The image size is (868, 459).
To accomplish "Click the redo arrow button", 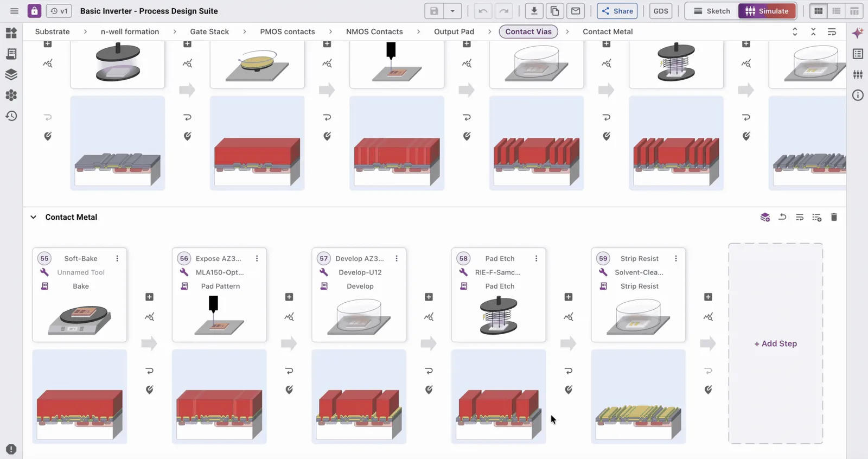I will tap(504, 11).
